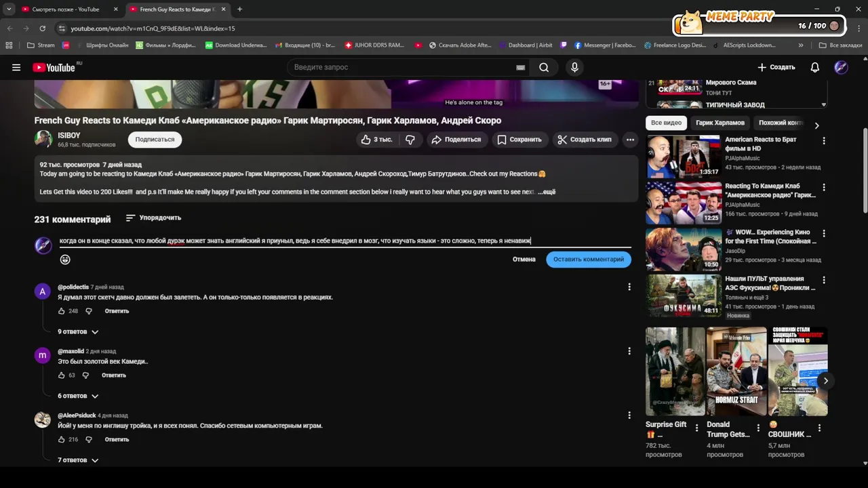This screenshot has height=488, width=868.
Task: Open a new browser tab with the plus icon
Action: tap(239, 9)
